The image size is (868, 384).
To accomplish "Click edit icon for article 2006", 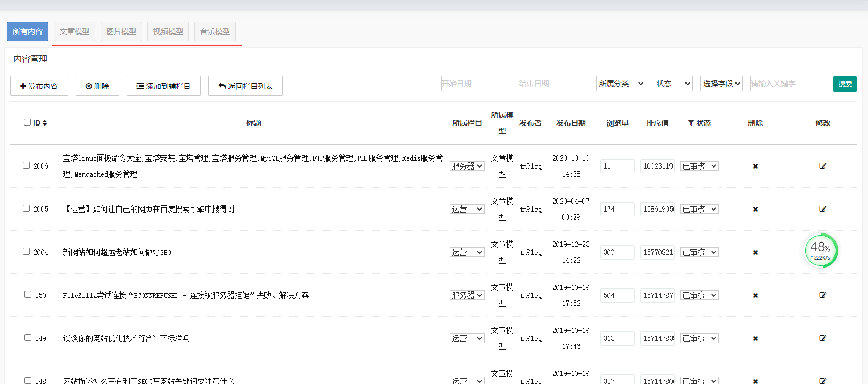I will click(823, 166).
